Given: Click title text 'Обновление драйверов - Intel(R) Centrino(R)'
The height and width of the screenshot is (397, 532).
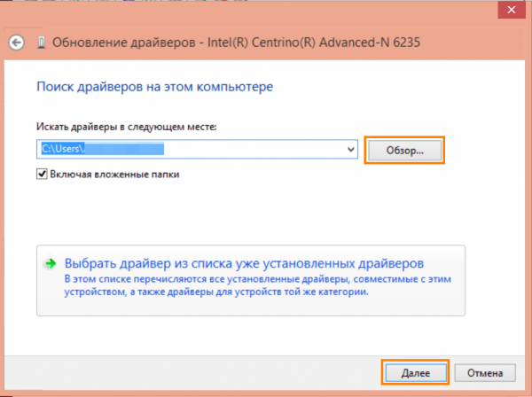Looking at the screenshot, I should pos(184,43).
